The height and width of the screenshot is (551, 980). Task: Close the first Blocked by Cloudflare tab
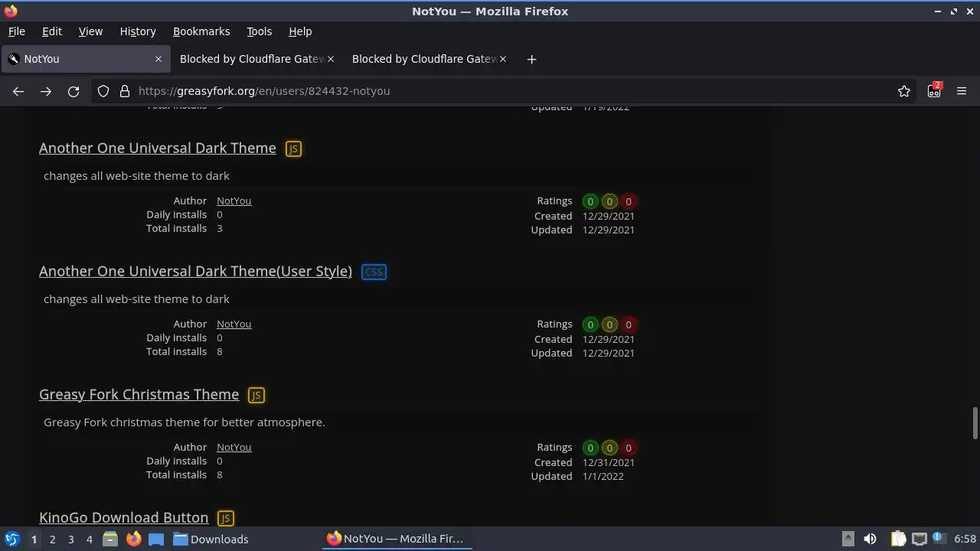pos(331,59)
